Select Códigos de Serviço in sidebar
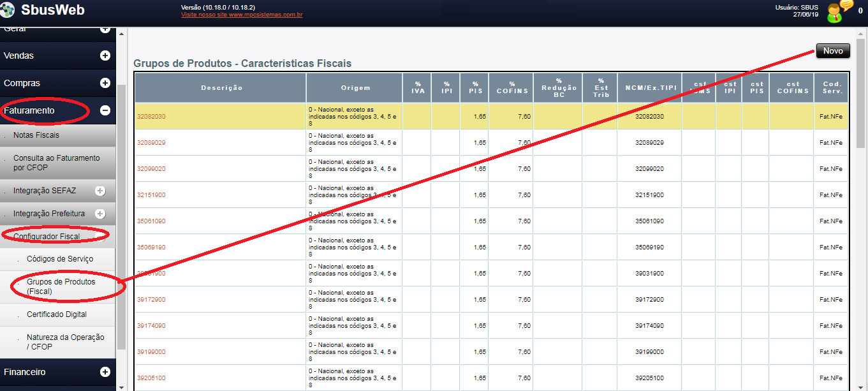 (x=60, y=259)
